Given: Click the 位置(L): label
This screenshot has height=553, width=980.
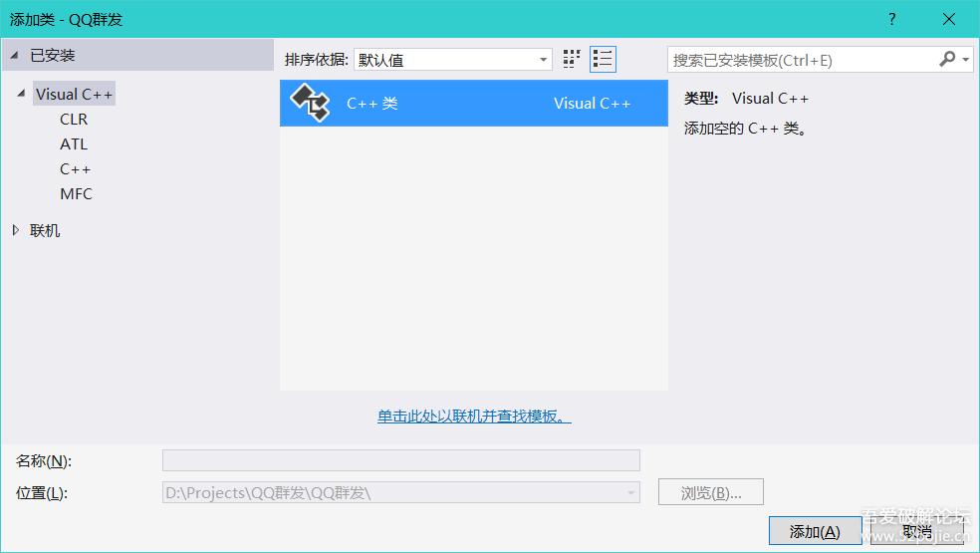Looking at the screenshot, I should 41,493.
